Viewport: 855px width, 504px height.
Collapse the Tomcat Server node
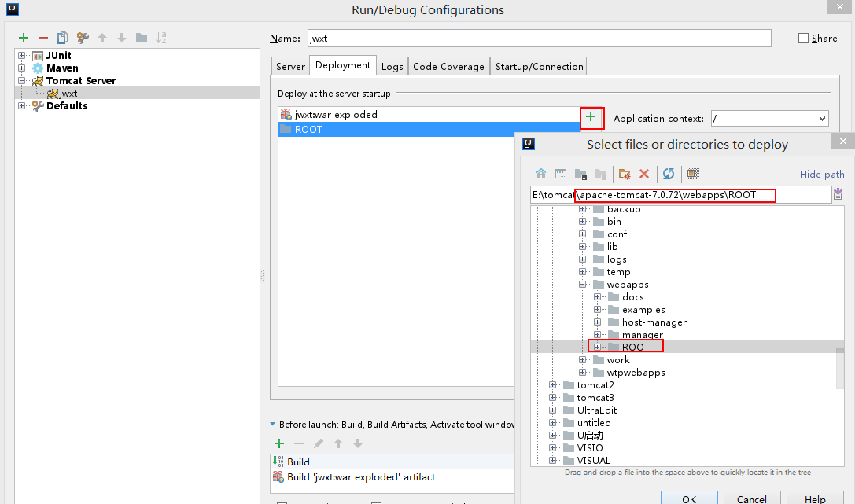coord(21,81)
